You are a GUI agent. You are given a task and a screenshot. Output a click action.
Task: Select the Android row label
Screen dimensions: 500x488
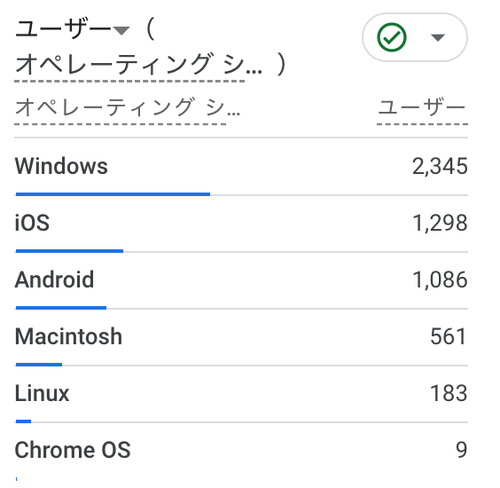point(54,279)
